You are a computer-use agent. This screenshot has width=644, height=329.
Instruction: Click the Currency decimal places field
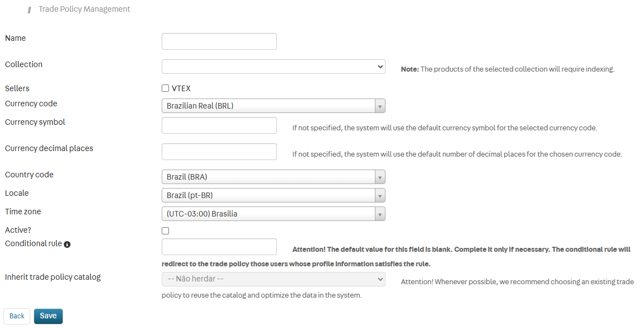[219, 152]
